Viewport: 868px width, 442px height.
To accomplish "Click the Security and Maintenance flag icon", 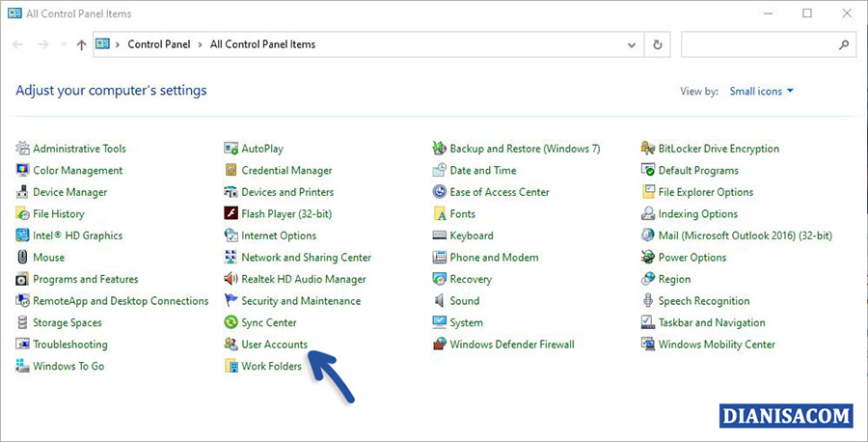I will pos(231,300).
